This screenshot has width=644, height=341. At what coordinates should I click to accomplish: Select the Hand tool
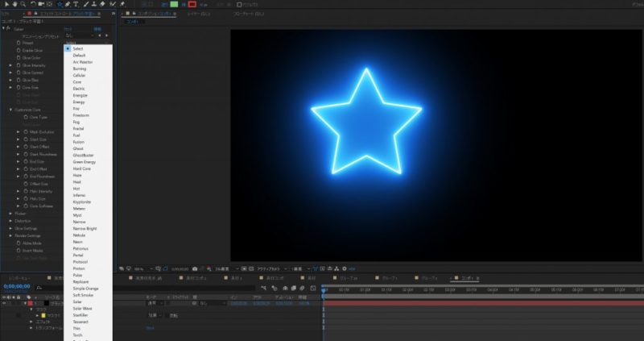pyautogui.click(x=13, y=3)
